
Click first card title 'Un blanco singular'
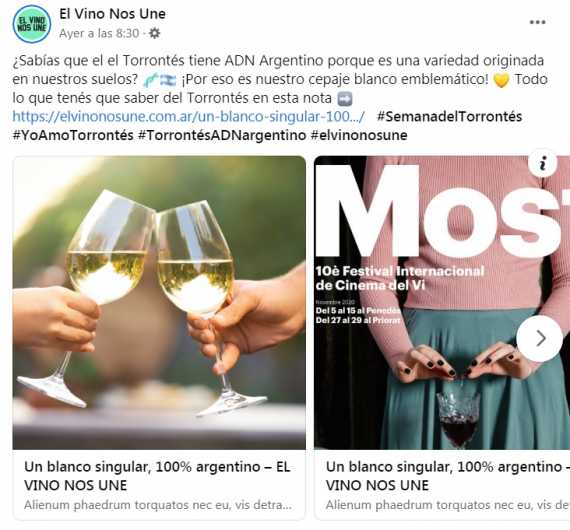click(x=157, y=476)
